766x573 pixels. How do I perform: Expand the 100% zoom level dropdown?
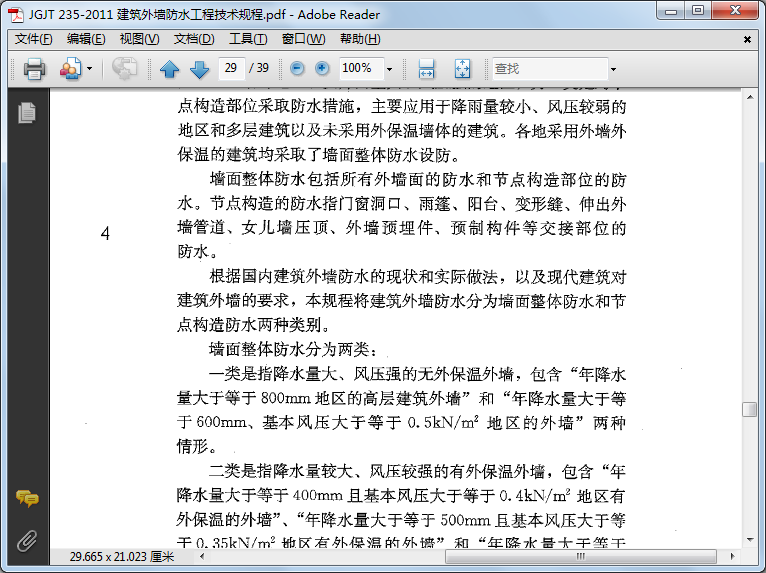389,69
